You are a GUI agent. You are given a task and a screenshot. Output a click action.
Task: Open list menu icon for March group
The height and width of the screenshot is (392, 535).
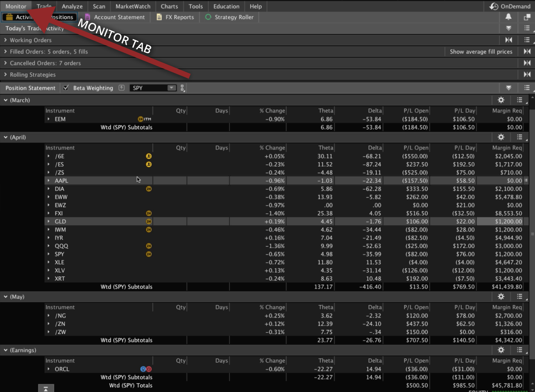(520, 100)
